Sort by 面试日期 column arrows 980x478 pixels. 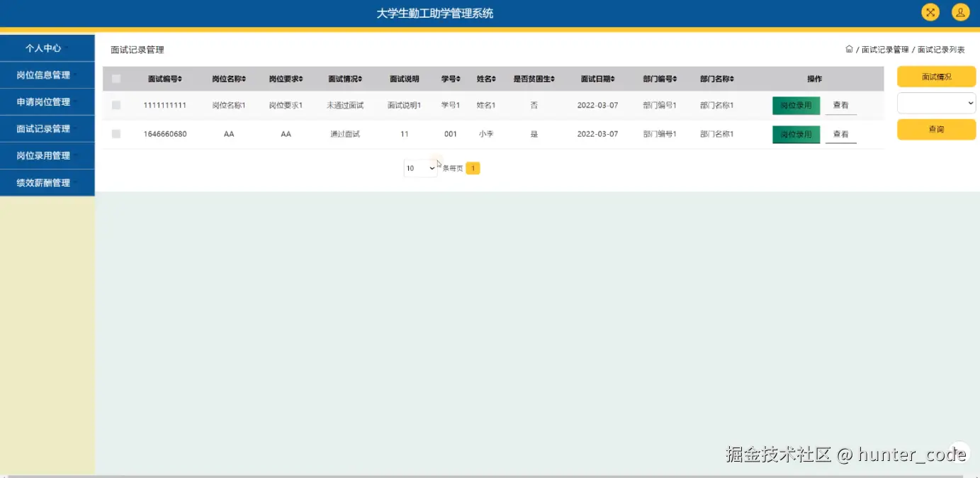[613, 79]
